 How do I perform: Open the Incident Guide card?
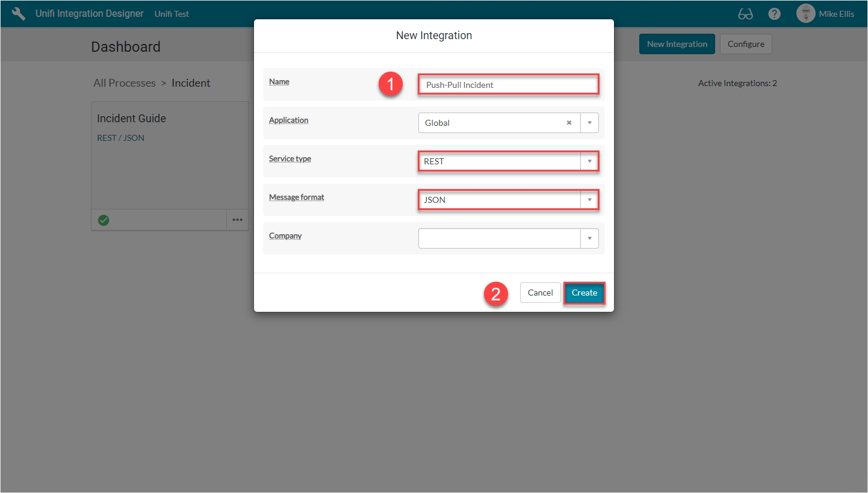(x=131, y=119)
